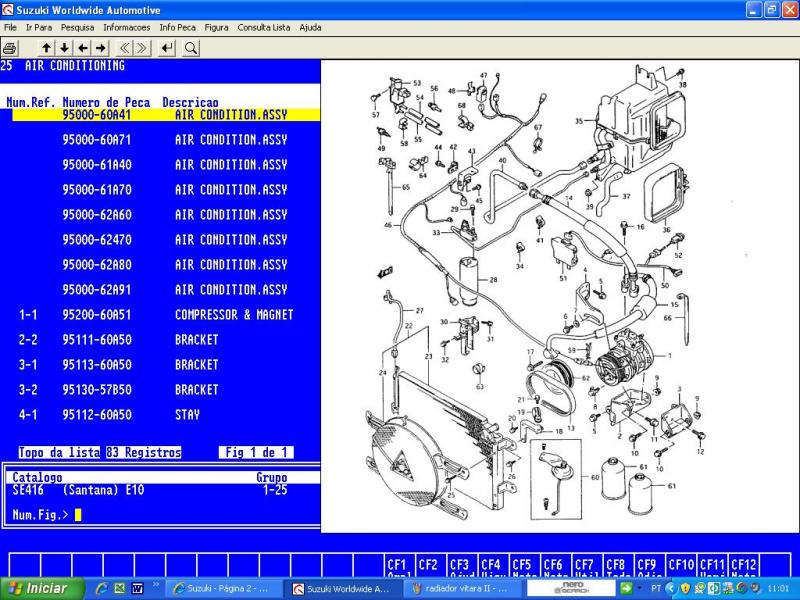800x600 pixels.
Task: Click the CF2 function key button
Action: click(x=431, y=565)
